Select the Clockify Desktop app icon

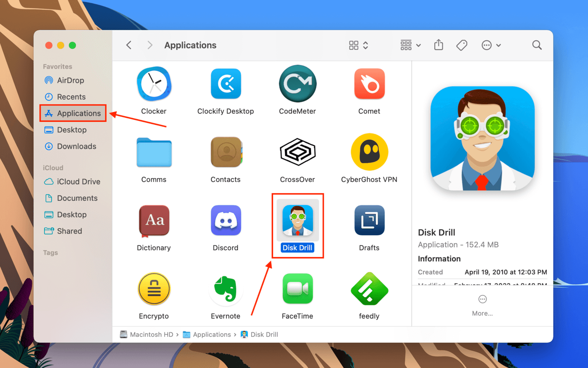pos(226,84)
